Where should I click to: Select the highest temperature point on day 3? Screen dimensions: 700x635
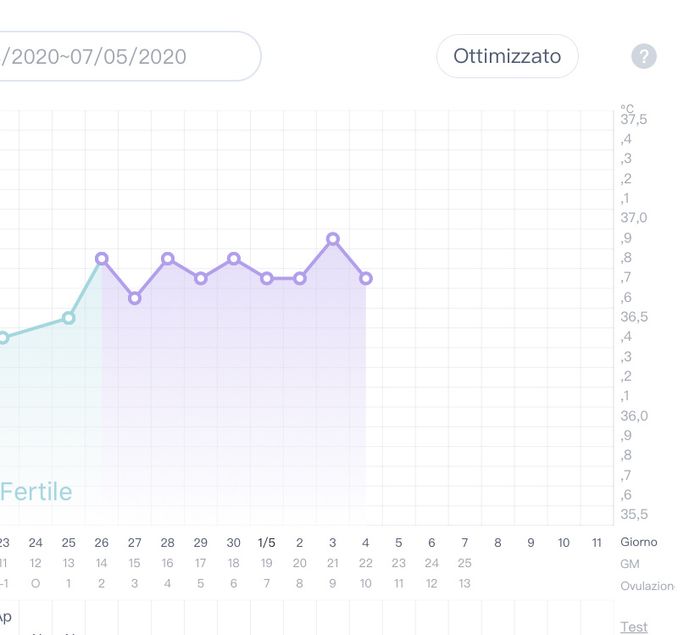coord(333,239)
